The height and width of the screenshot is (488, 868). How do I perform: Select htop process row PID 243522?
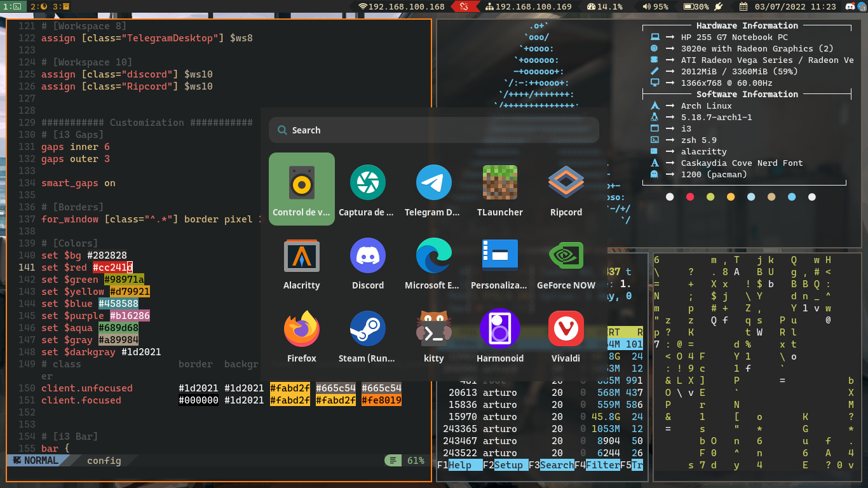[541, 453]
